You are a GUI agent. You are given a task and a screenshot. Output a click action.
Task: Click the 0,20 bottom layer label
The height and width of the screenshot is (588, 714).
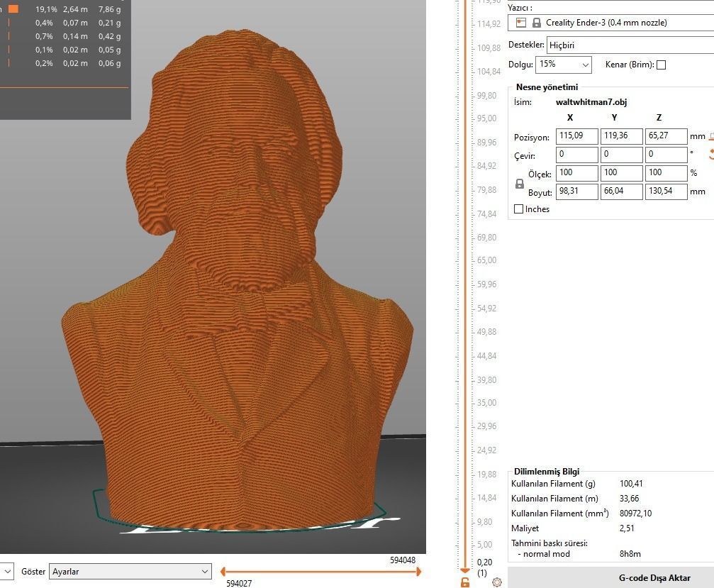484,562
